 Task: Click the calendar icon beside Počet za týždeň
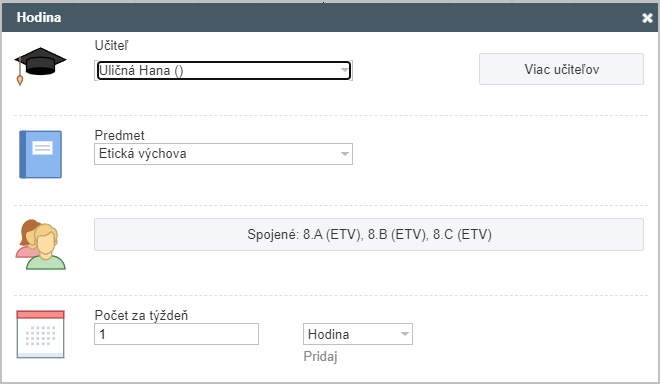click(x=40, y=334)
